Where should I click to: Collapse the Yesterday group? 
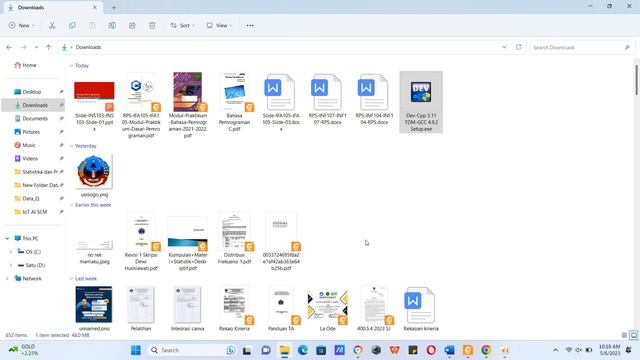71,146
